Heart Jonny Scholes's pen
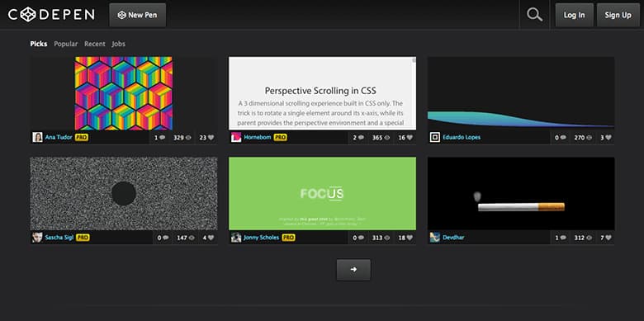 410,238
